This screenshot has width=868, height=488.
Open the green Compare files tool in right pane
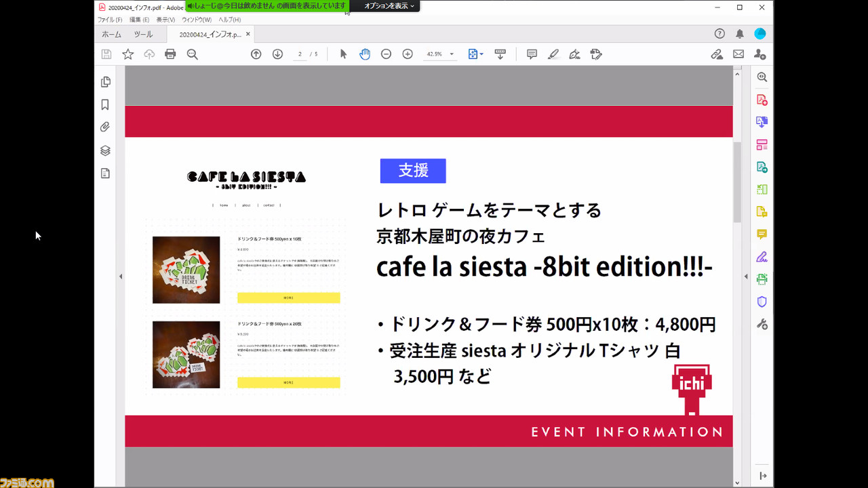point(762,189)
